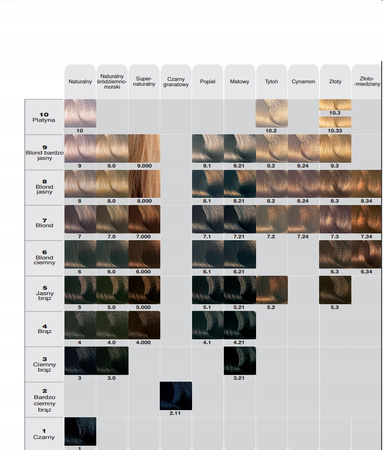Pick the 10.33 golden swatch
This screenshot has height=450, width=383.
(335, 122)
